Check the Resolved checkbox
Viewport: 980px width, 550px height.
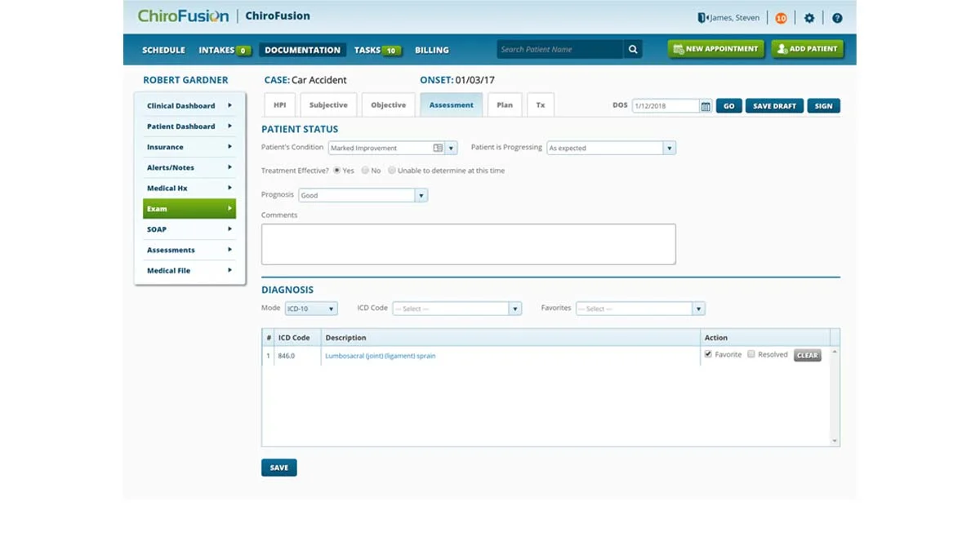coord(751,354)
